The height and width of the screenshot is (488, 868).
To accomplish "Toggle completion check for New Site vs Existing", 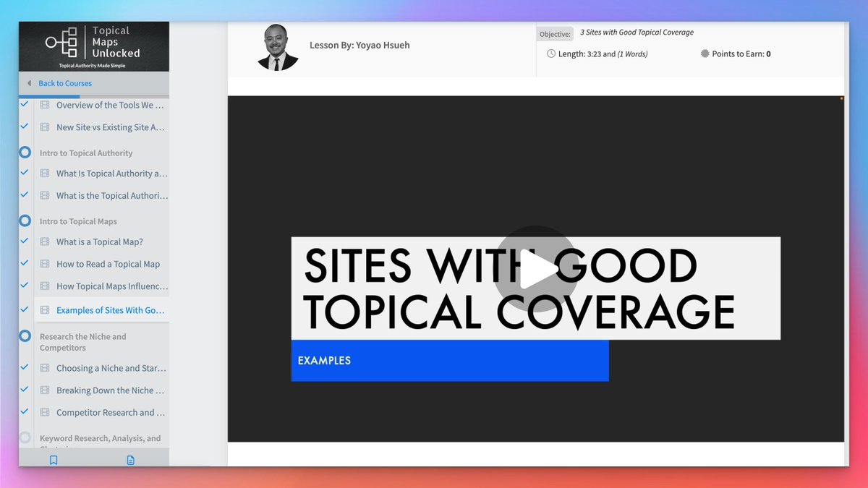I will [x=25, y=127].
